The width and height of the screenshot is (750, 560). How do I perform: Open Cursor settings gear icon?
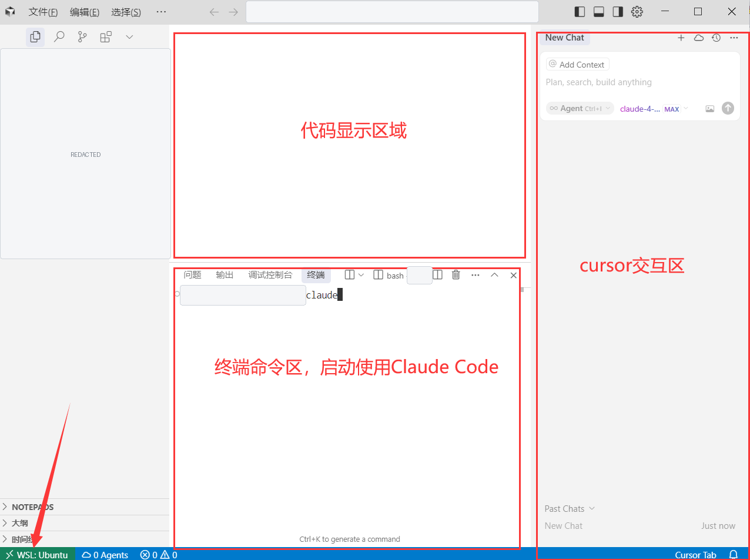tap(637, 12)
